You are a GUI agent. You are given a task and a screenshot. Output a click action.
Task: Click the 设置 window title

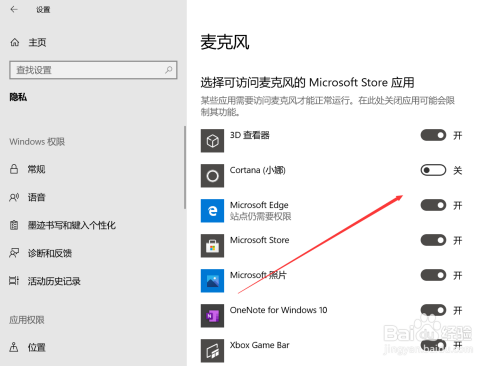(x=43, y=10)
